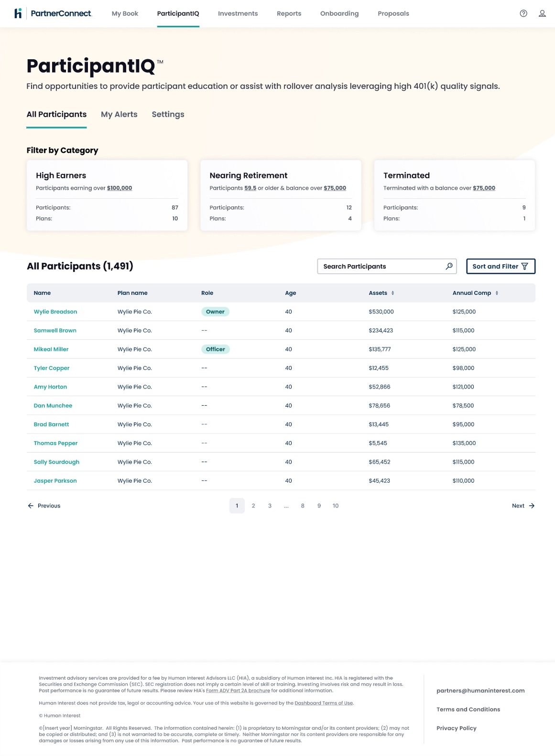
Task: Open participant Amy Horton
Action: (50, 387)
